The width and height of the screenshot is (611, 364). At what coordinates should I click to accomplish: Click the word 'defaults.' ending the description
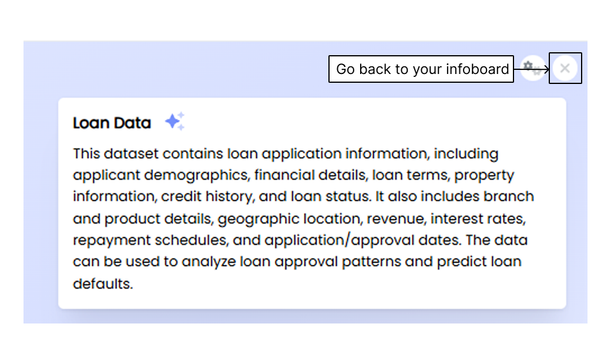click(103, 284)
